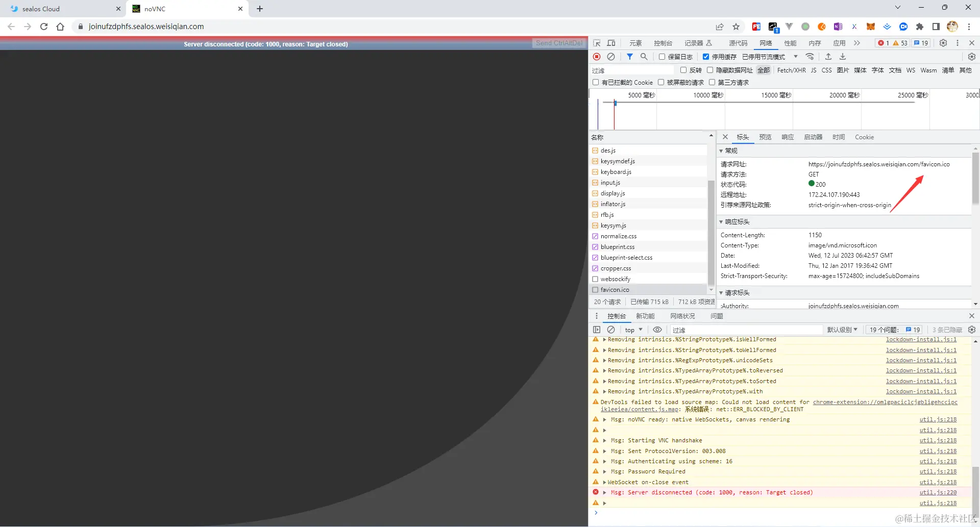The image size is (980, 527).
Task: Click the OneNote extension icon
Action: pos(838,27)
